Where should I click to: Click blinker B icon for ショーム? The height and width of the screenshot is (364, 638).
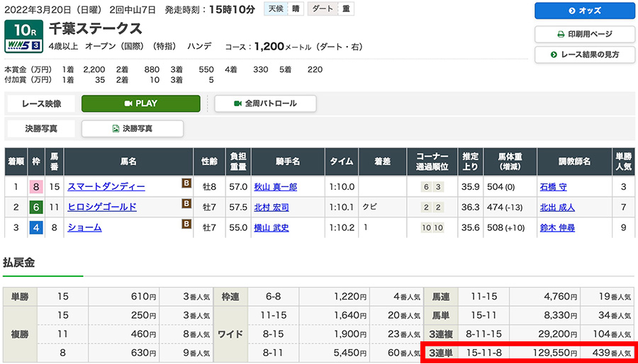click(x=187, y=225)
